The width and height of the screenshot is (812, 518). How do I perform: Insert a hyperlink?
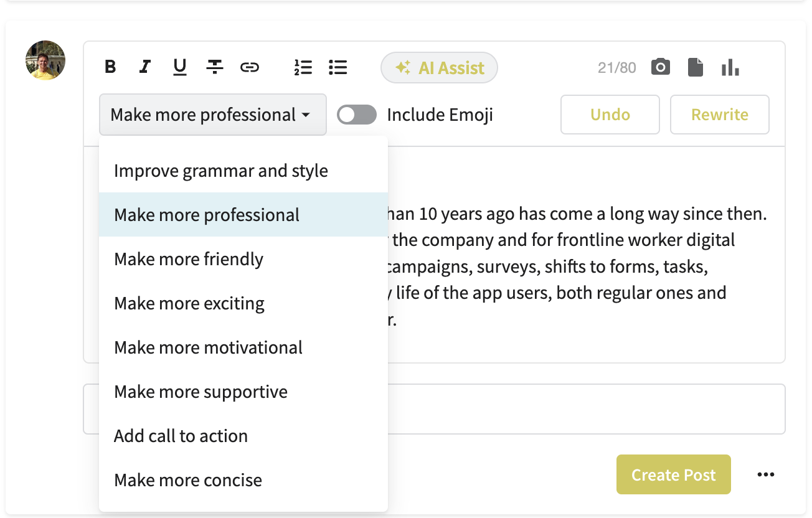[250, 67]
